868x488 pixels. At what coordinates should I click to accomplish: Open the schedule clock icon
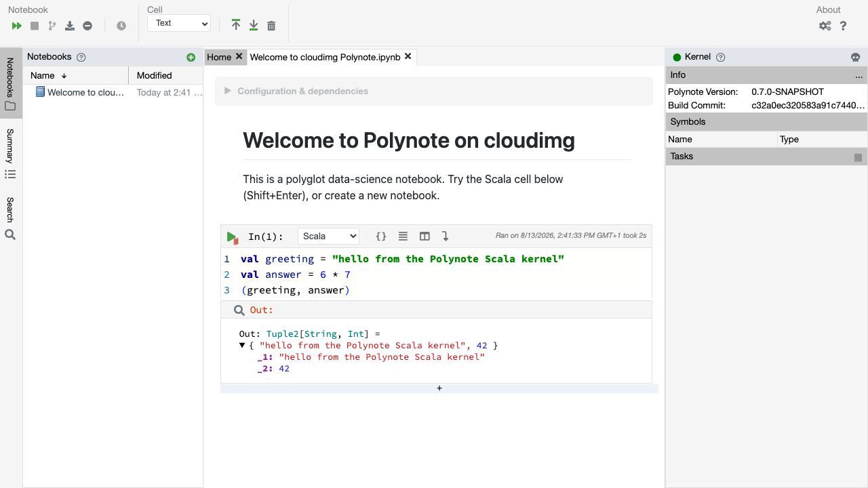point(121,26)
